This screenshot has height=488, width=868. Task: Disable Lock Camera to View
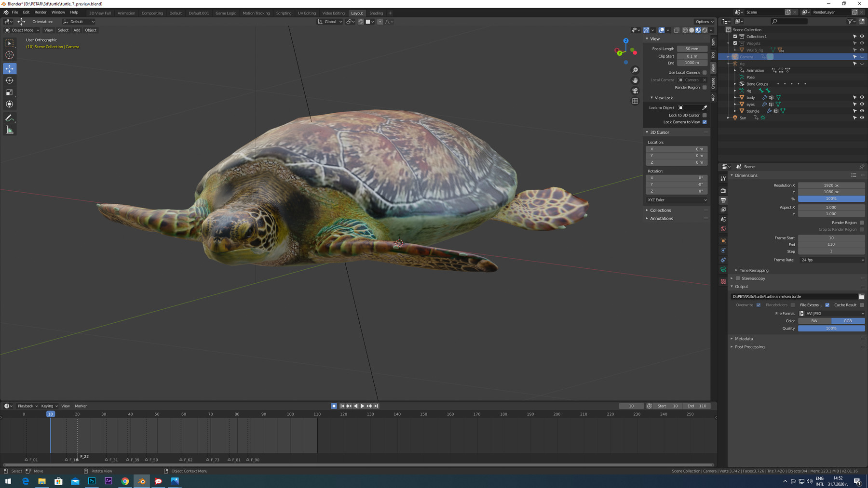(x=705, y=122)
